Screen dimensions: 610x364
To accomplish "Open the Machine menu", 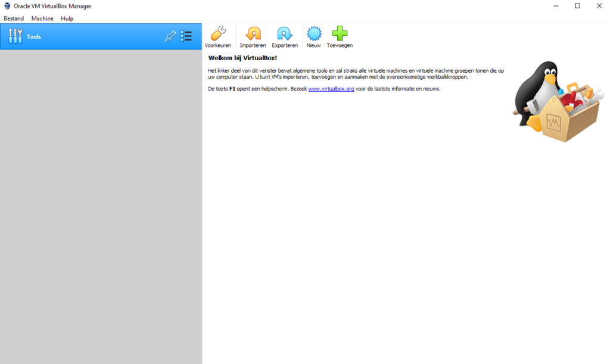I will 42,18.
